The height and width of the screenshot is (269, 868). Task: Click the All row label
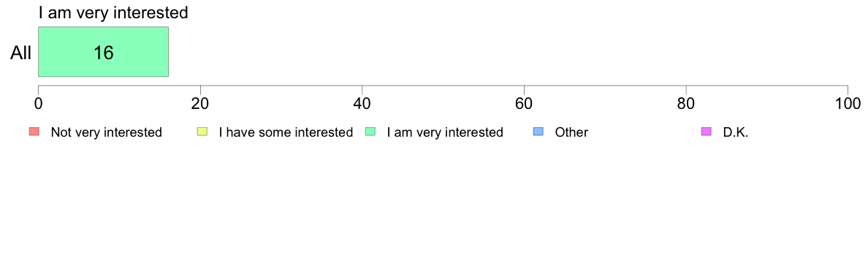[x=21, y=53]
